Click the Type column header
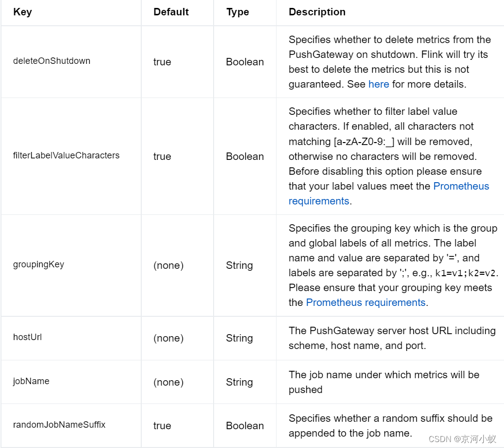This screenshot has height=448, width=504. [x=237, y=12]
